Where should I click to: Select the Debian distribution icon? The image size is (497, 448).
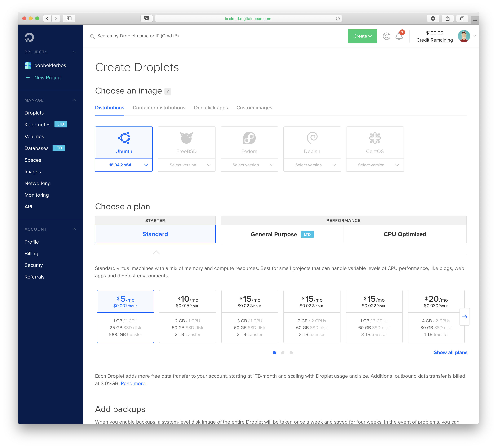[x=312, y=138]
